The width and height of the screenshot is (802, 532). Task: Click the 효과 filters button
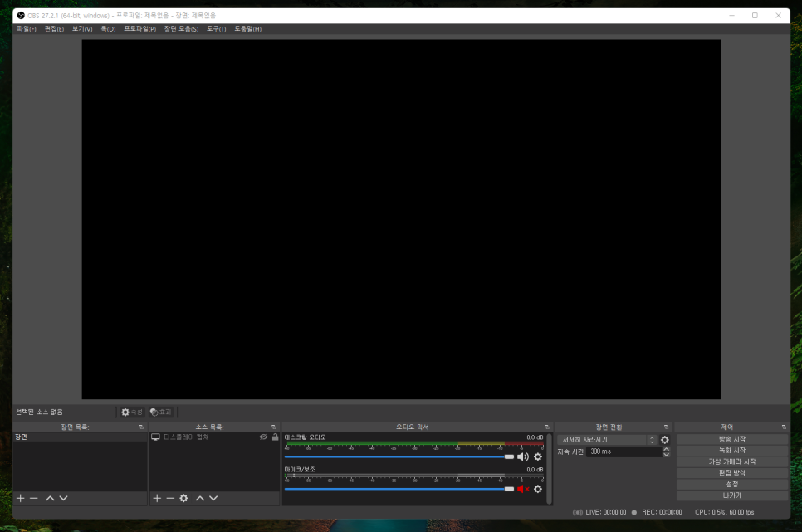point(161,412)
